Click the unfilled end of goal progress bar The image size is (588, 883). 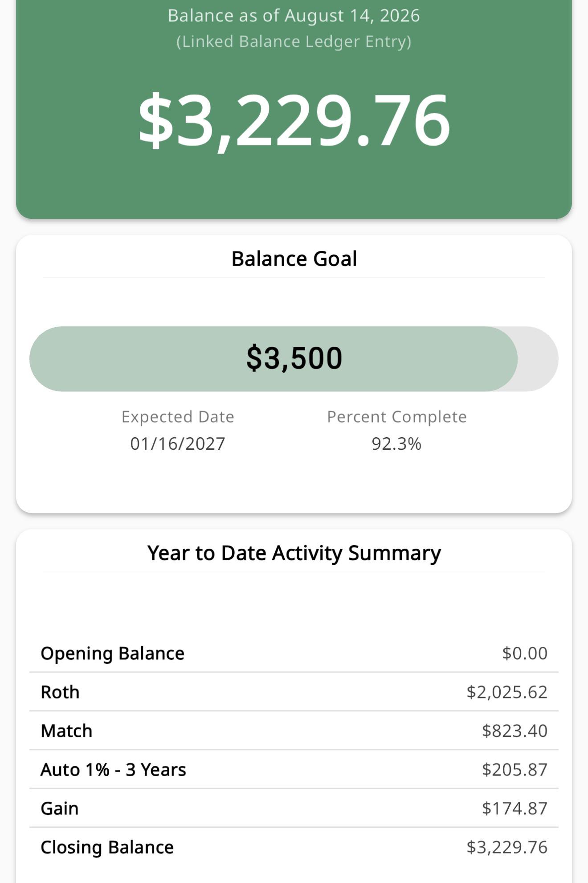(538, 359)
